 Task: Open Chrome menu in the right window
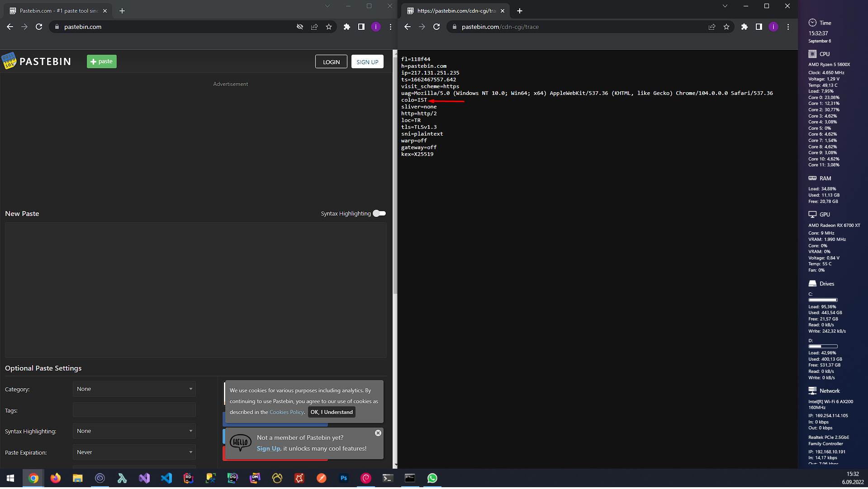[788, 27]
